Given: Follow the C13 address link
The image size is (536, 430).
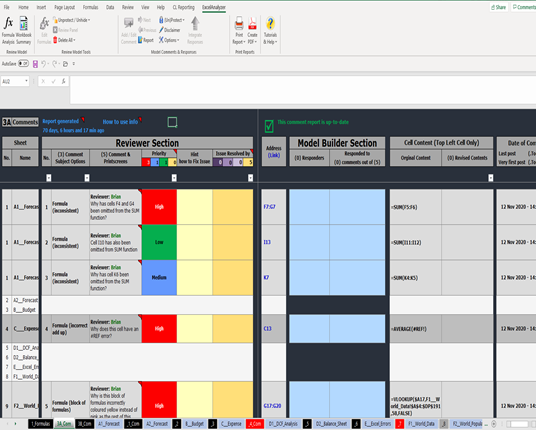Looking at the screenshot, I should coord(267,328).
